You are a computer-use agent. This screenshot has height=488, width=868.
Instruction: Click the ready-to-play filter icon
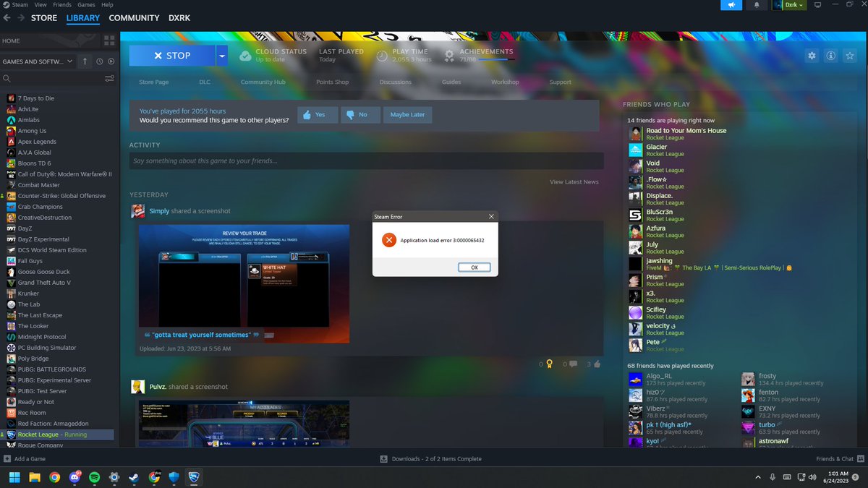(111, 62)
